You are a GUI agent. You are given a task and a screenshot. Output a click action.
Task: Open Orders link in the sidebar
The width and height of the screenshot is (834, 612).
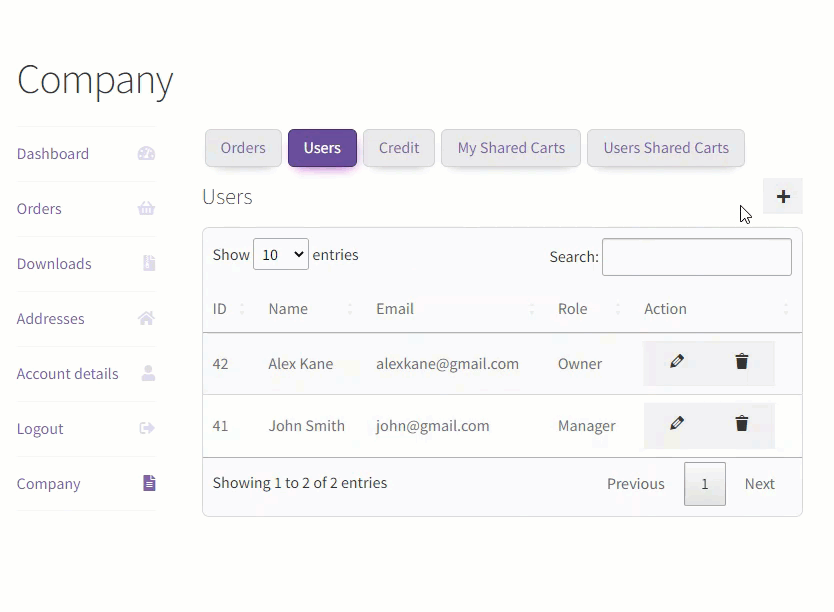point(39,209)
